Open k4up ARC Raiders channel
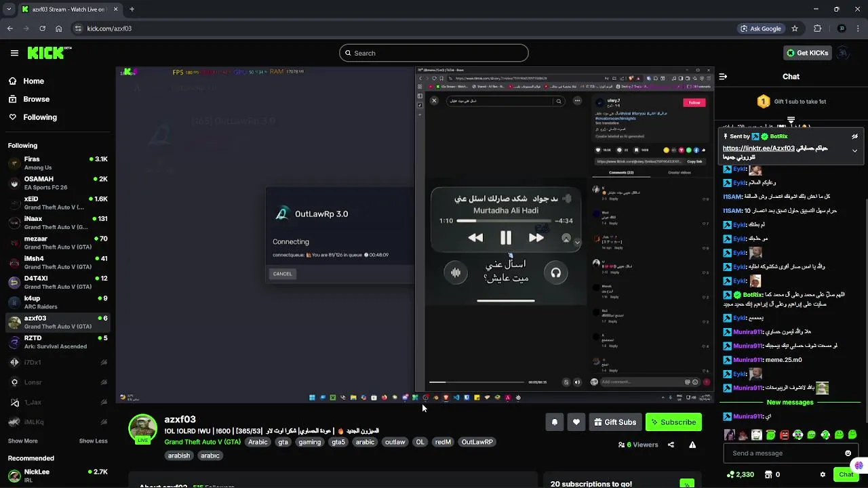 tap(58, 302)
